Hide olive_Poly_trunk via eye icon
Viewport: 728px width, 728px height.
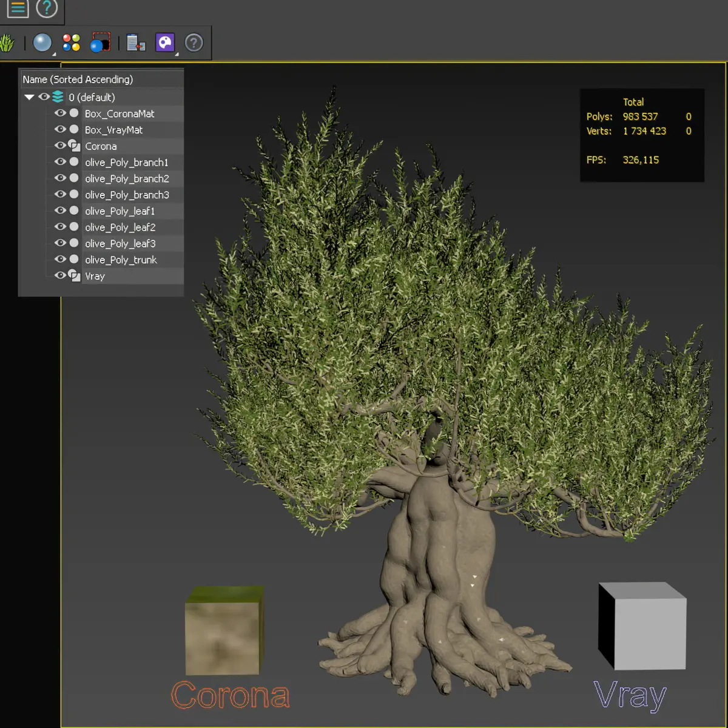tap(60, 259)
